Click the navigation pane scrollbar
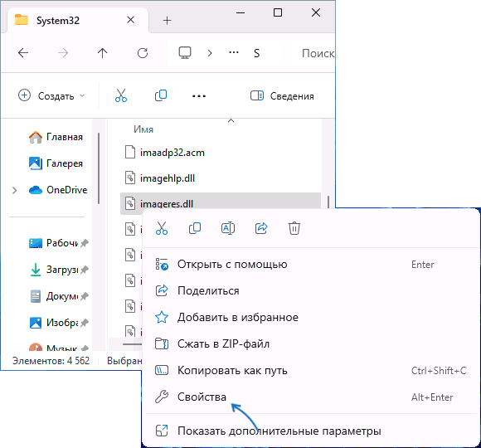 [99, 168]
